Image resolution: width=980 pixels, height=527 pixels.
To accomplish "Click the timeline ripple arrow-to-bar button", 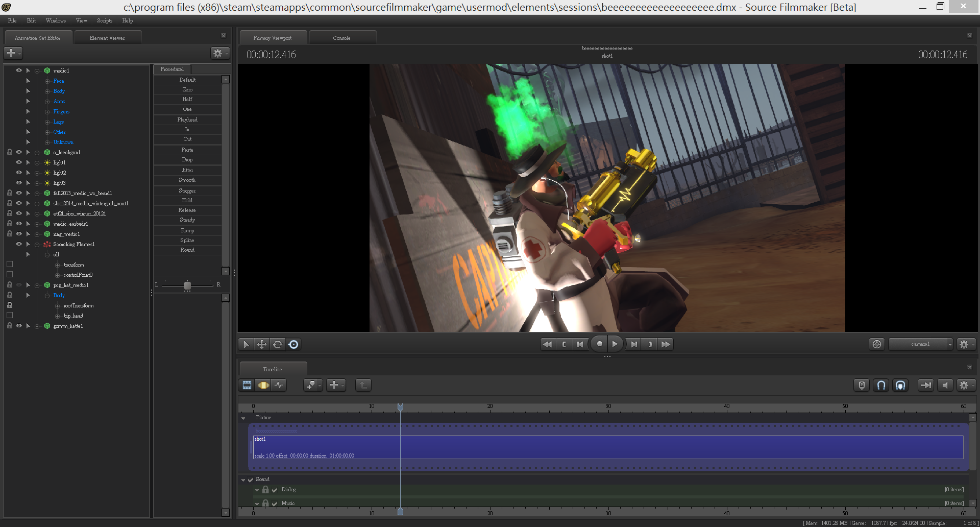I will 925,385.
